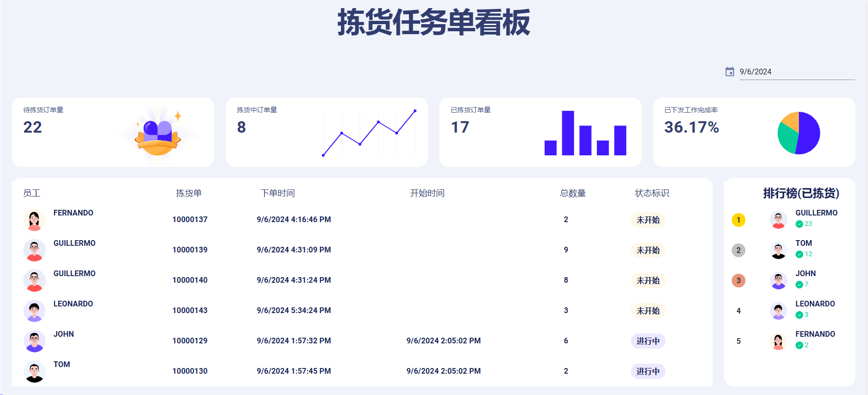Screen dimensions: 868x395
Task: Click the gold rank 1 badge
Action: [x=738, y=220]
